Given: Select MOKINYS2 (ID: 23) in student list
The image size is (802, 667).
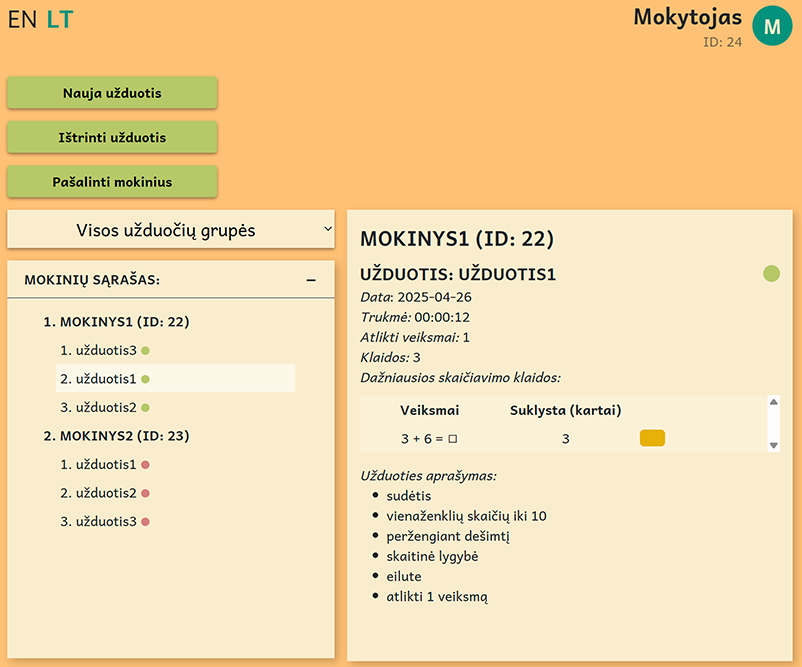Looking at the screenshot, I should coord(117,436).
